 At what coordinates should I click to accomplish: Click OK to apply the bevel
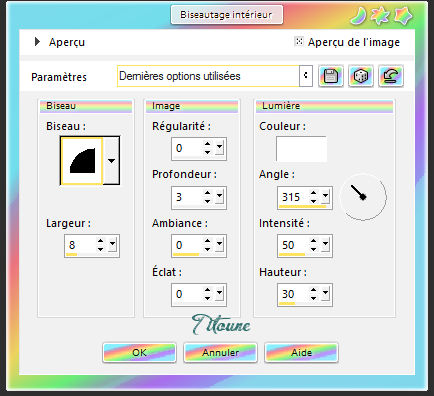[x=139, y=353]
